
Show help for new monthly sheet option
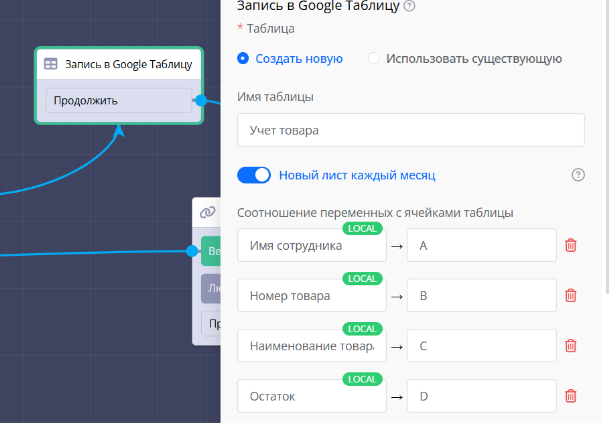[577, 175]
